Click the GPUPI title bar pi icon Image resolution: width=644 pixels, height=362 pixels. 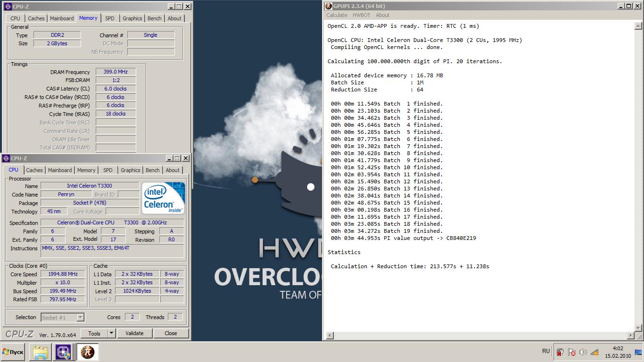tap(329, 6)
